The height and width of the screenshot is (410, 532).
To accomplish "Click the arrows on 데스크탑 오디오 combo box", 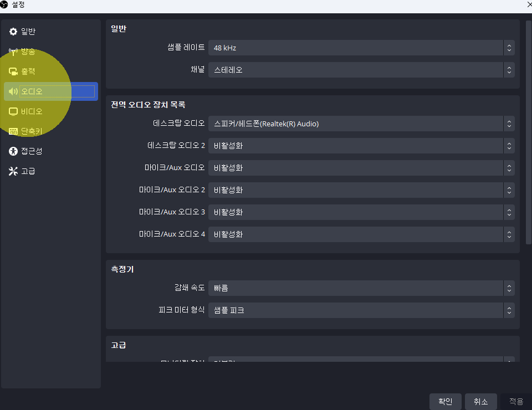I will [509, 124].
